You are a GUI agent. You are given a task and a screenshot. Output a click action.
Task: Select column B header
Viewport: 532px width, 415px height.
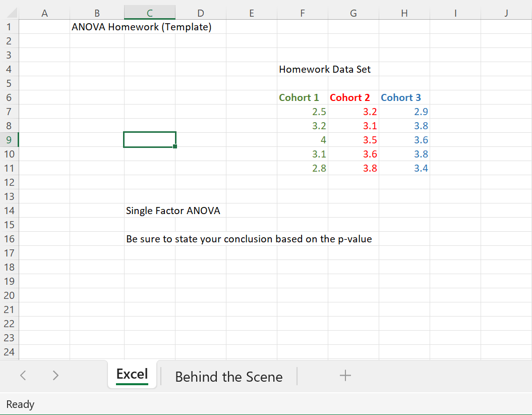(x=97, y=13)
